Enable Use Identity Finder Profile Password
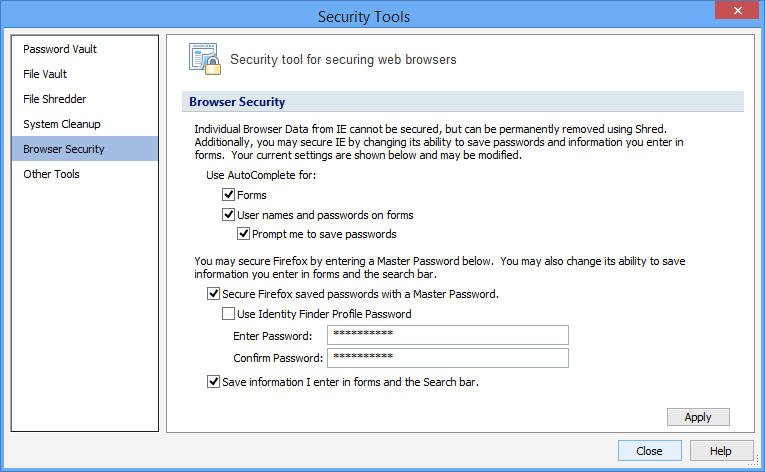This screenshot has height=472, width=765. (228, 314)
